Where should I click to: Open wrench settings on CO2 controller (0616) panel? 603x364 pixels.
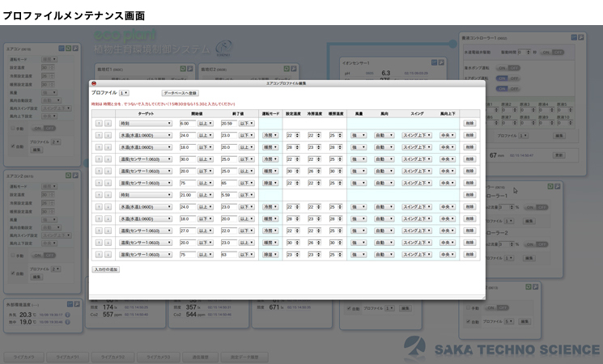[x=557, y=186]
